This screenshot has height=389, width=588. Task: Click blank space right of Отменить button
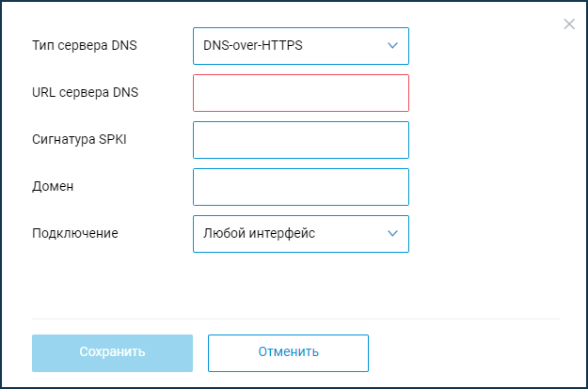470,352
